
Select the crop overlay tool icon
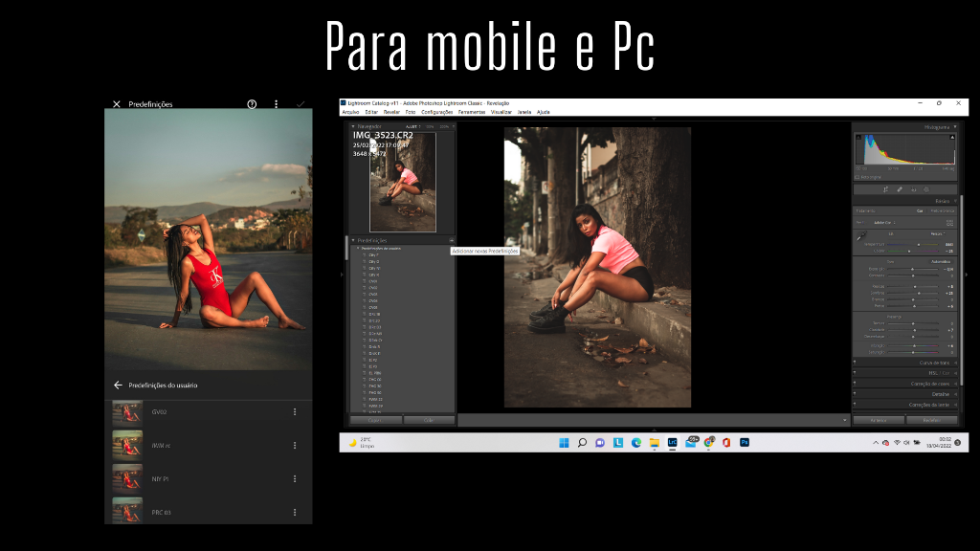885,189
